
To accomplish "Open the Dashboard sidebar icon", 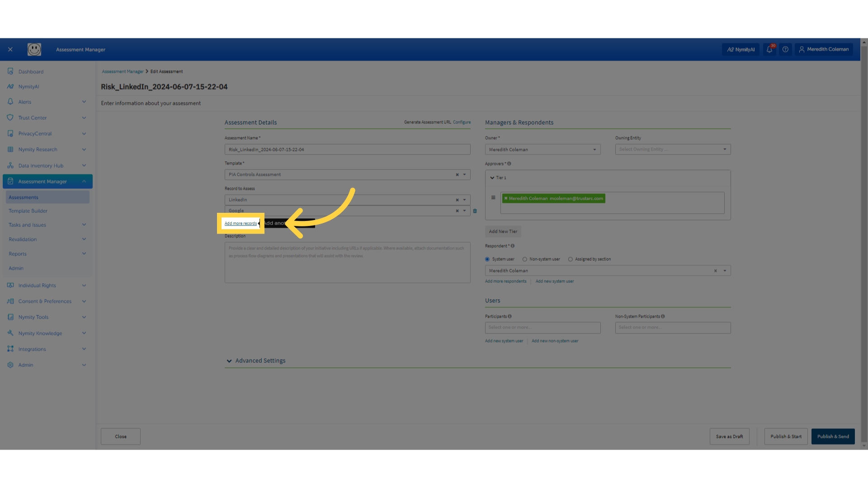I will coord(10,71).
